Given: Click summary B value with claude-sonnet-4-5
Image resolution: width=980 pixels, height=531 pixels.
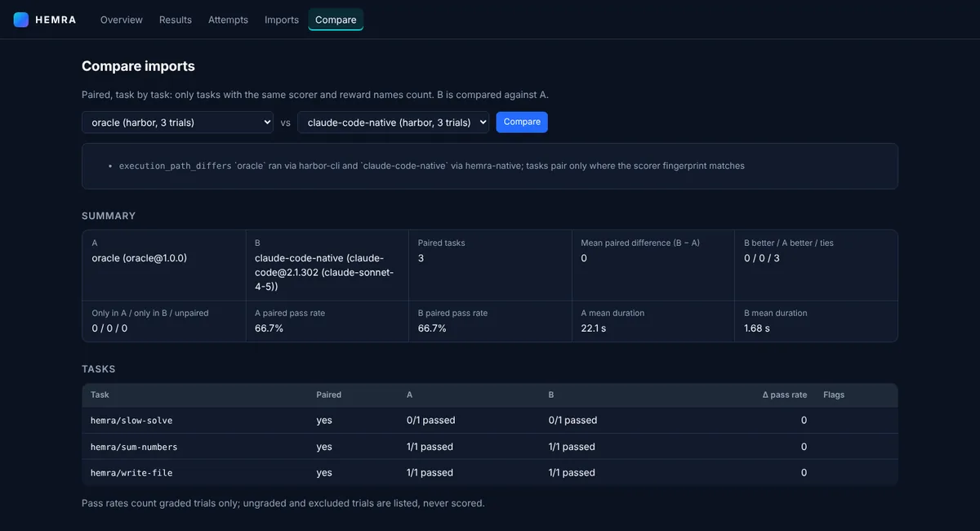Looking at the screenshot, I should click(x=326, y=272).
